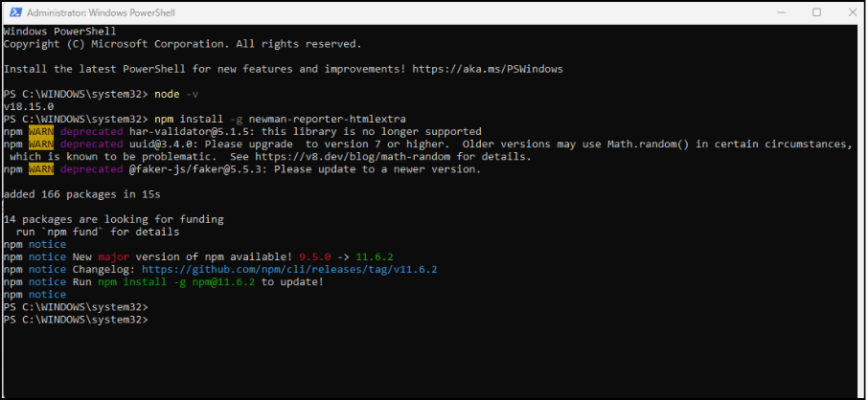Screen dimensions: 868x400
Task: Click the PowerShell icon in title bar
Action: coord(13,12)
